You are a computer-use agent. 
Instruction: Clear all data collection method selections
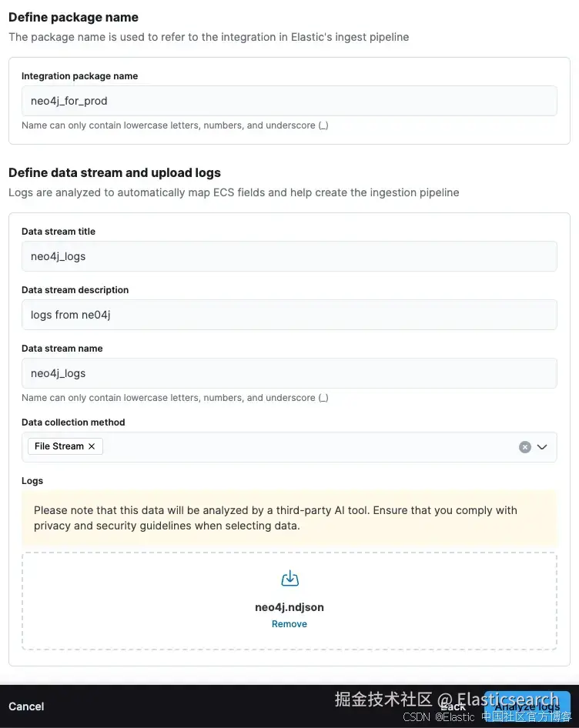pyautogui.click(x=525, y=447)
